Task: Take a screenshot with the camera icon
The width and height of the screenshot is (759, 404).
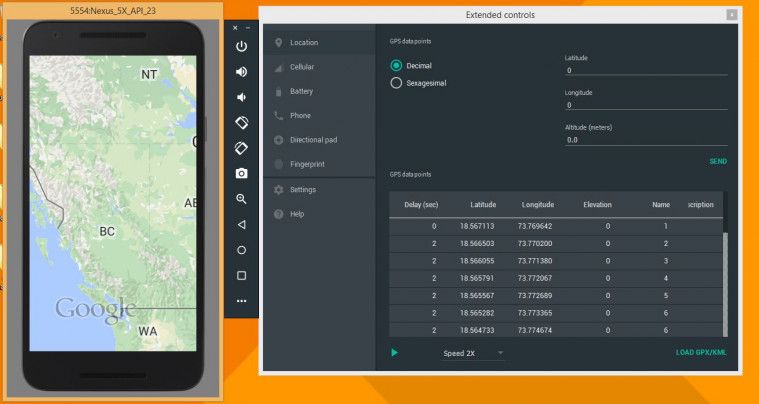Action: pos(242,173)
